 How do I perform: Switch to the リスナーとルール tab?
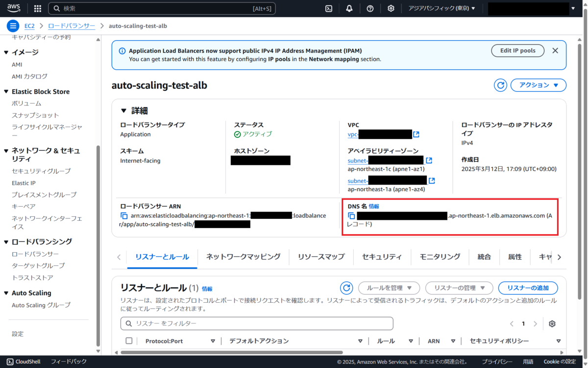(162, 257)
